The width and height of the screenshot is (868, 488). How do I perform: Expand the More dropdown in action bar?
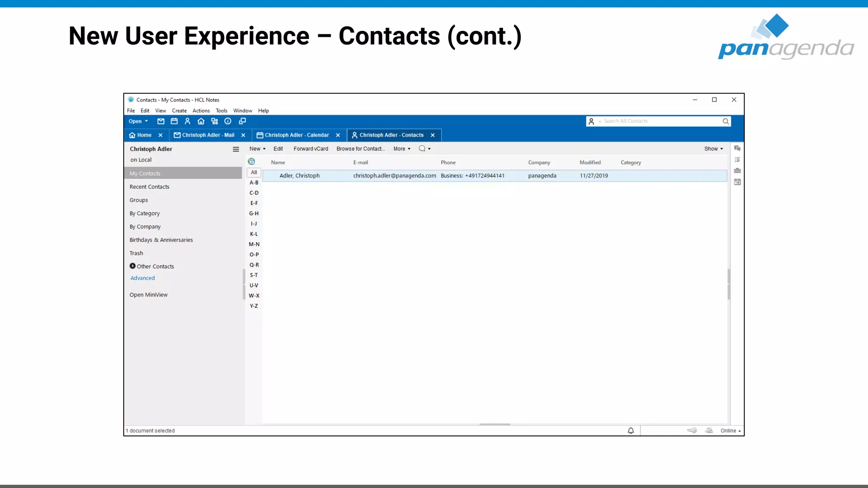pos(402,149)
